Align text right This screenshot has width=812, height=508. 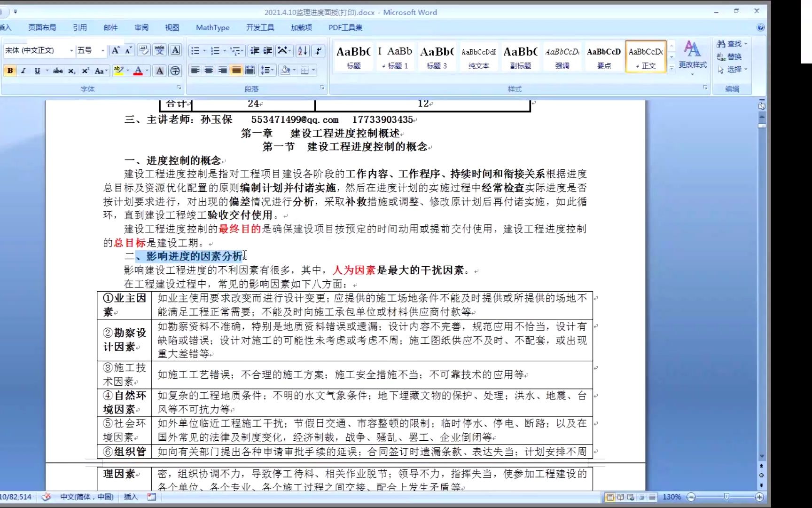(x=222, y=70)
